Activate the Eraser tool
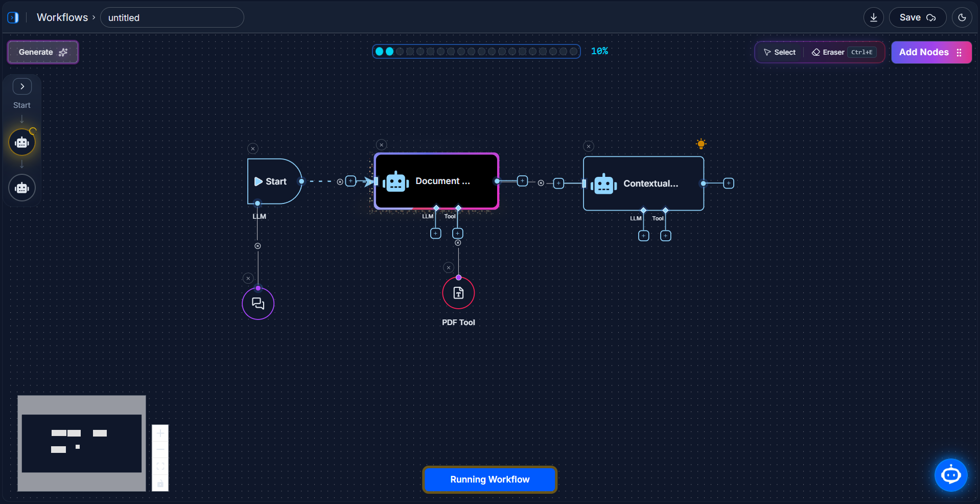Viewport: 980px width, 504px height. (x=828, y=52)
